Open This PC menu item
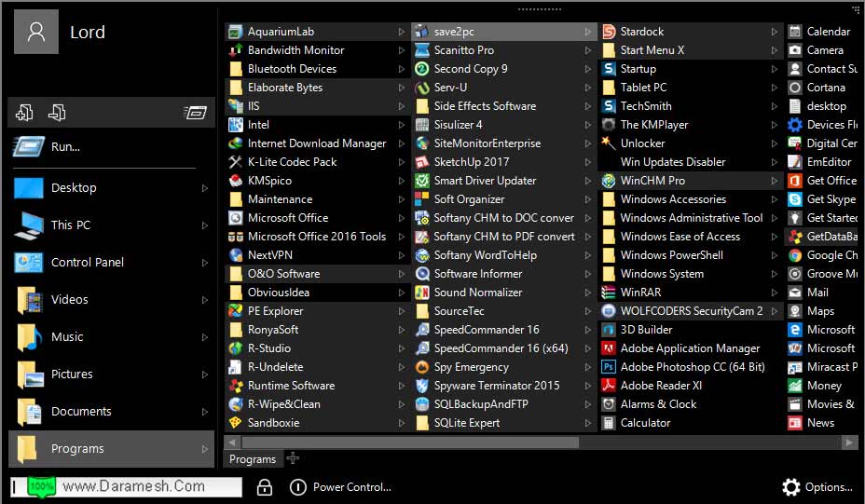Image resolution: width=865 pixels, height=504 pixels. click(x=112, y=225)
